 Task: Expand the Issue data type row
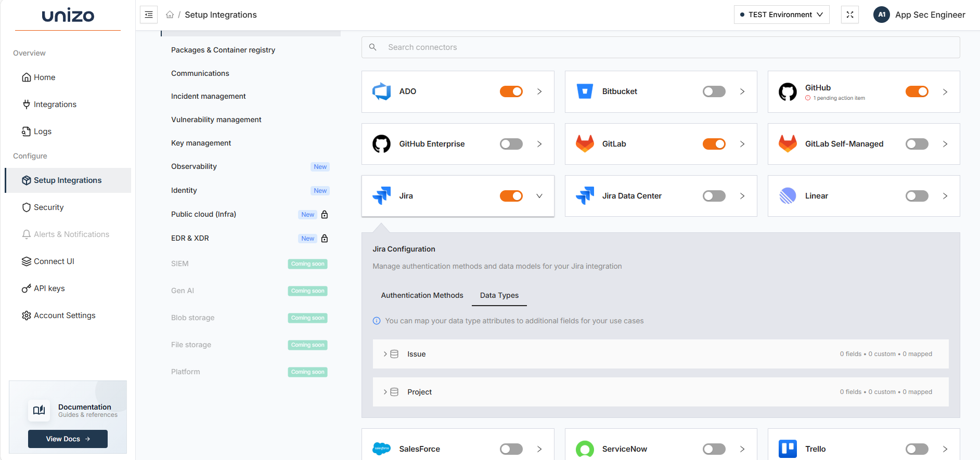[x=661, y=354]
